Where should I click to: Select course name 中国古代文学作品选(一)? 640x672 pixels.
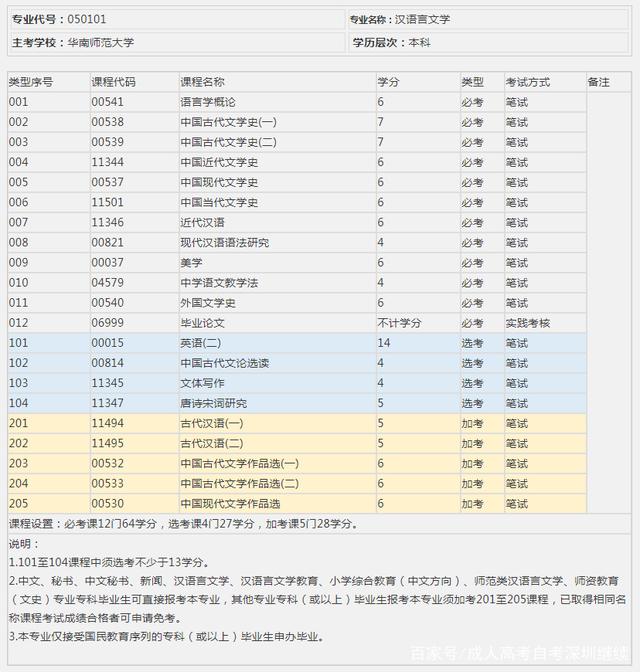coord(239,464)
